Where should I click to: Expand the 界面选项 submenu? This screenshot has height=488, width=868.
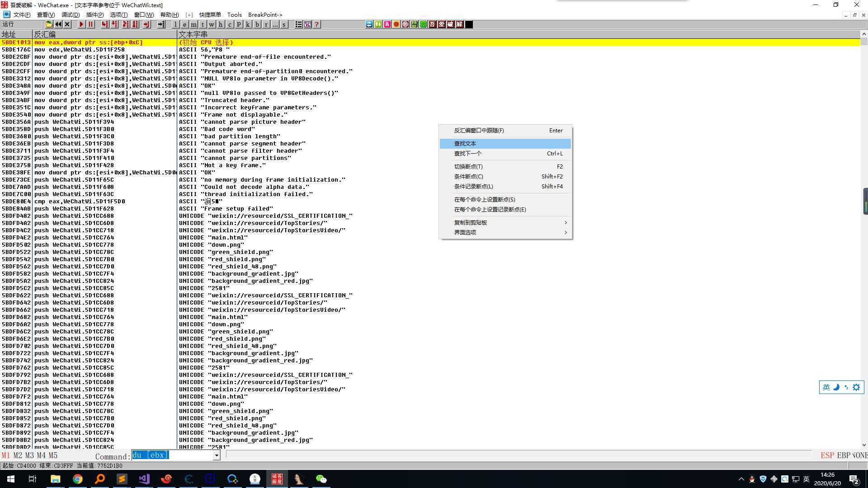[505, 233]
